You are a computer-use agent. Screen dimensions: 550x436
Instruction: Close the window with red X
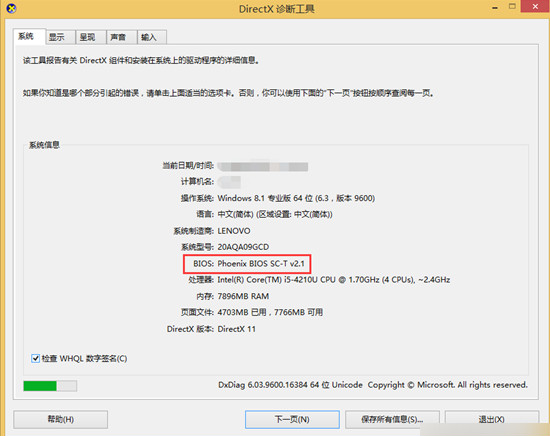[535, 6]
